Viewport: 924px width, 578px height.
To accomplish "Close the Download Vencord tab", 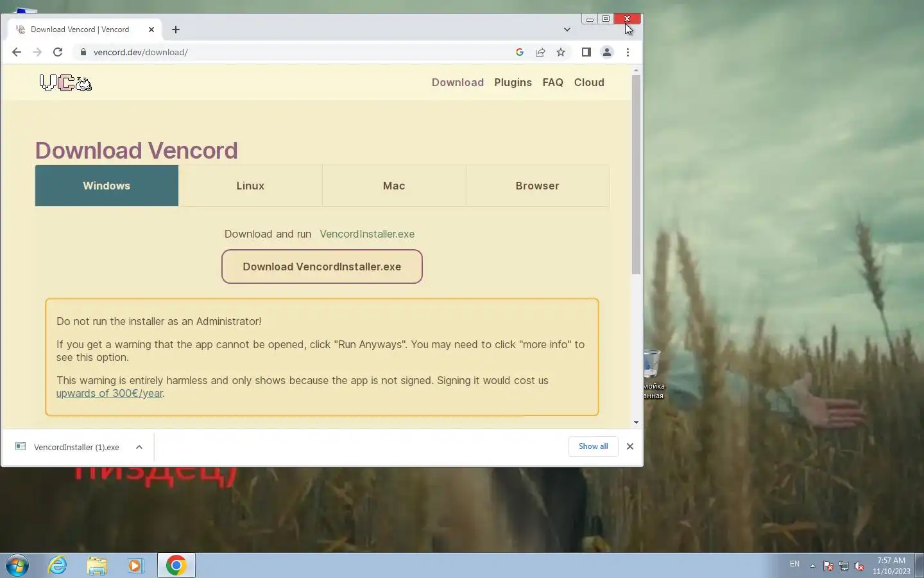I will [x=151, y=30].
